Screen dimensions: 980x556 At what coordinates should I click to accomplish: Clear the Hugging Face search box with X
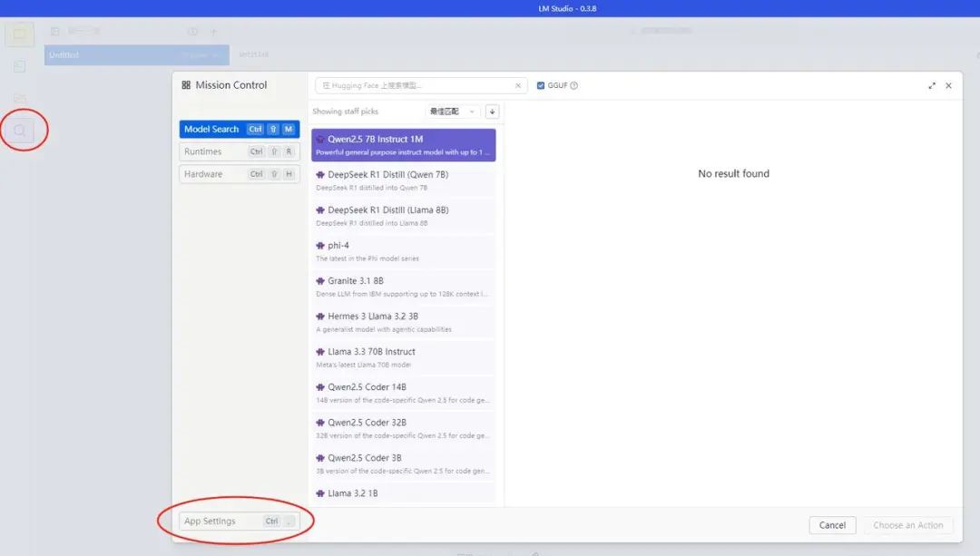tap(518, 85)
